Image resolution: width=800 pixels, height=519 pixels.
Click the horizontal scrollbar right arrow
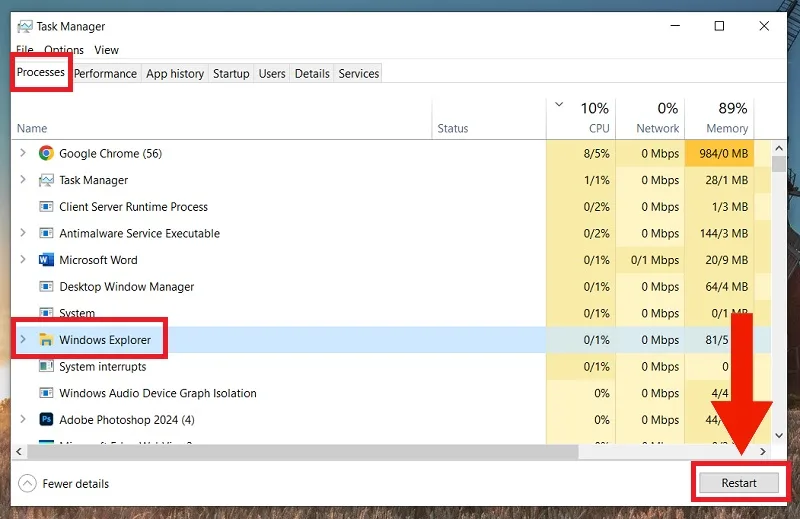click(x=763, y=452)
